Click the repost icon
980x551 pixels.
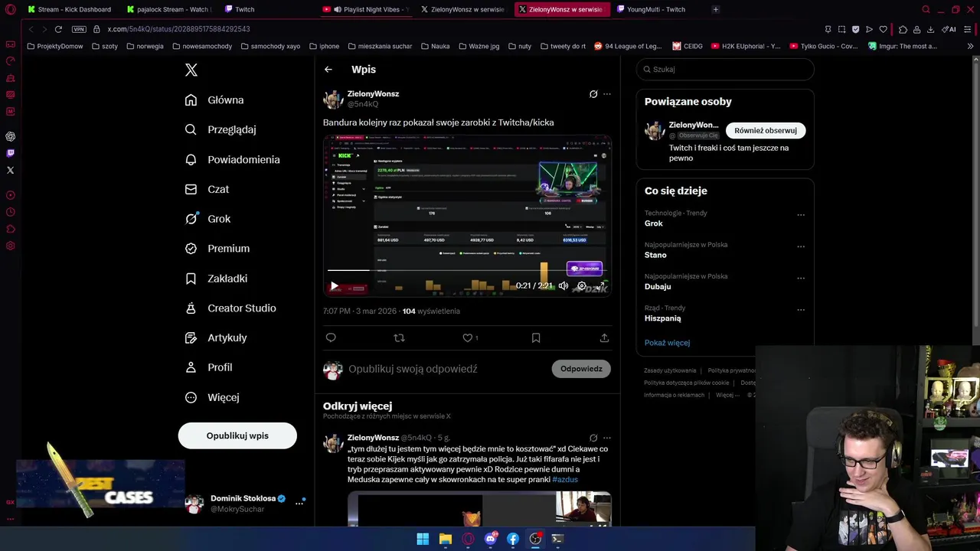tap(399, 337)
